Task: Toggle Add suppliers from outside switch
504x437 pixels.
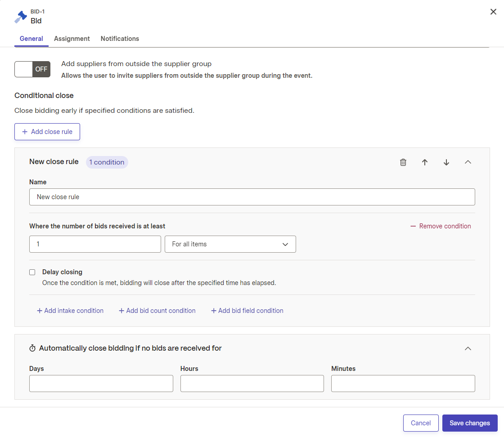Action: pos(32,69)
